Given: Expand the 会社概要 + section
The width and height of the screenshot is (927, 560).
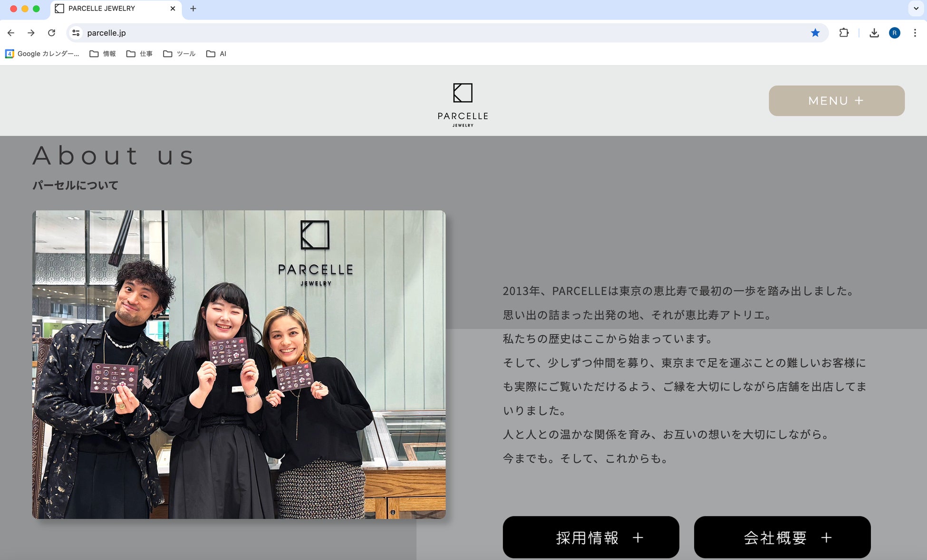Looking at the screenshot, I should click(x=782, y=537).
